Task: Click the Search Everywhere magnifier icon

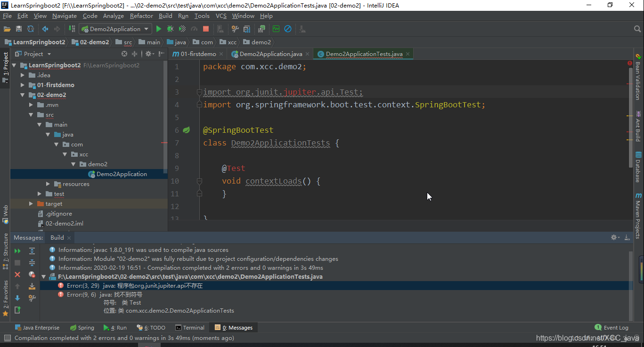Action: coord(637,29)
